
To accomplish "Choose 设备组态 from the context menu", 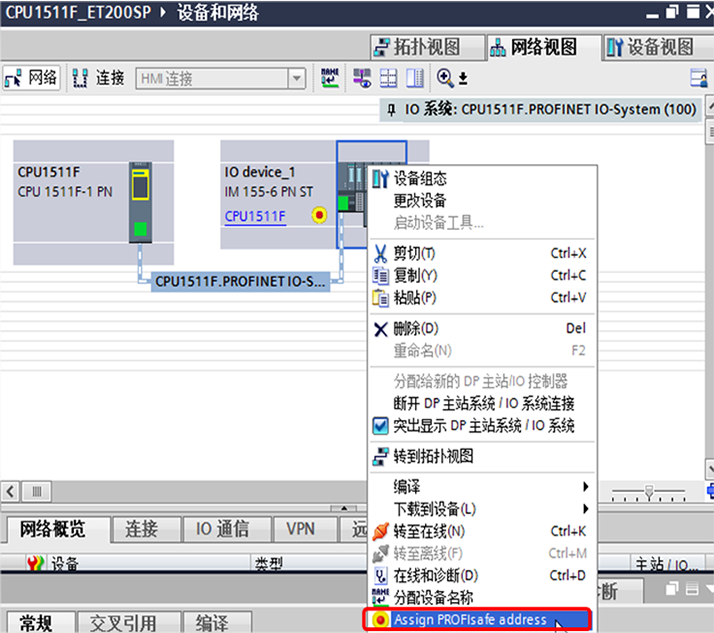I will click(x=482, y=179).
